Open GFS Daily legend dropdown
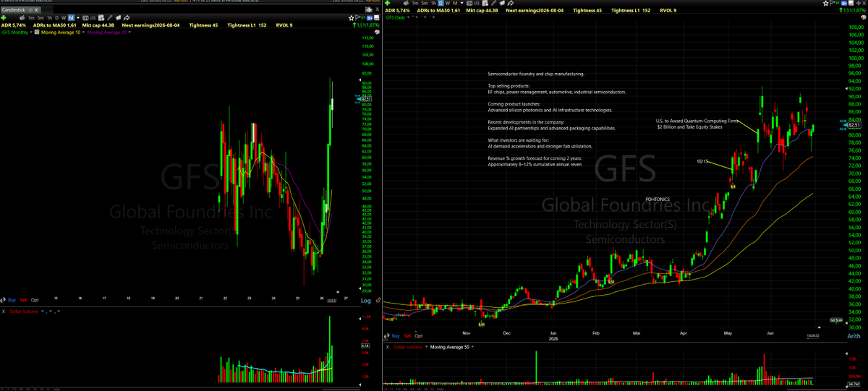Viewport: 868px width, 391px height. click(x=408, y=17)
